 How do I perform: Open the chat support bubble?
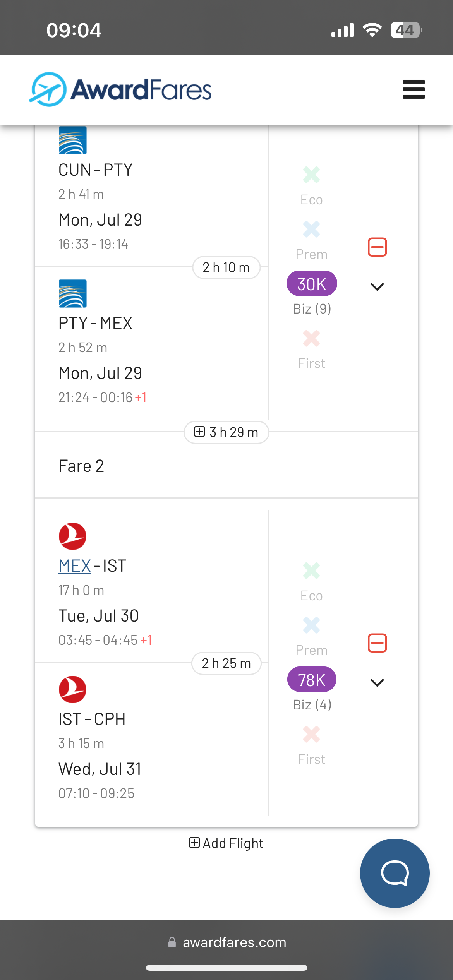pyautogui.click(x=395, y=873)
